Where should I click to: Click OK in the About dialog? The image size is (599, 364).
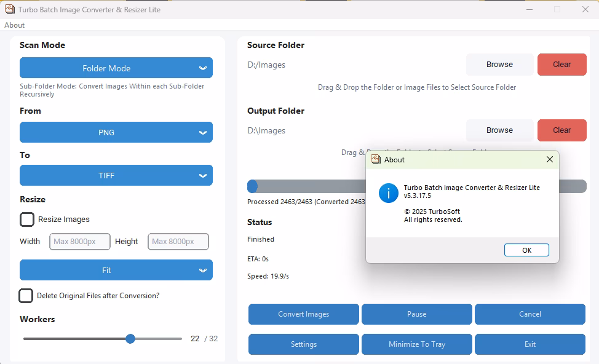click(x=526, y=250)
